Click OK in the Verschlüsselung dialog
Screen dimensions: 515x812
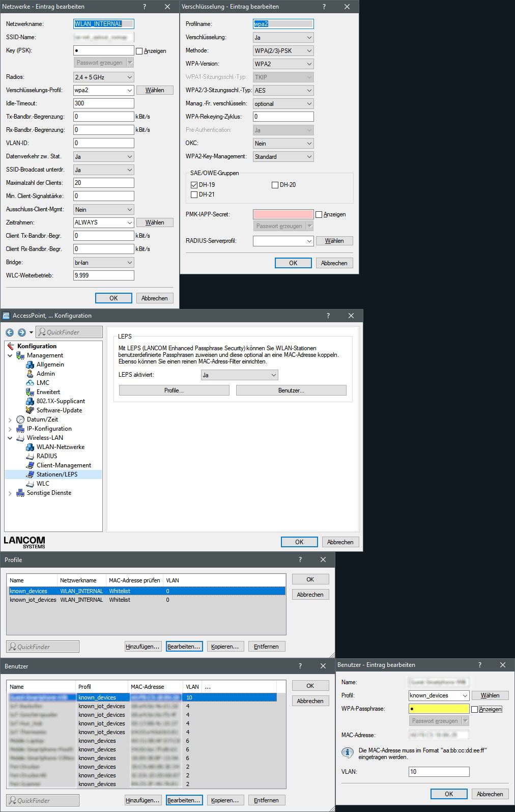click(x=293, y=263)
